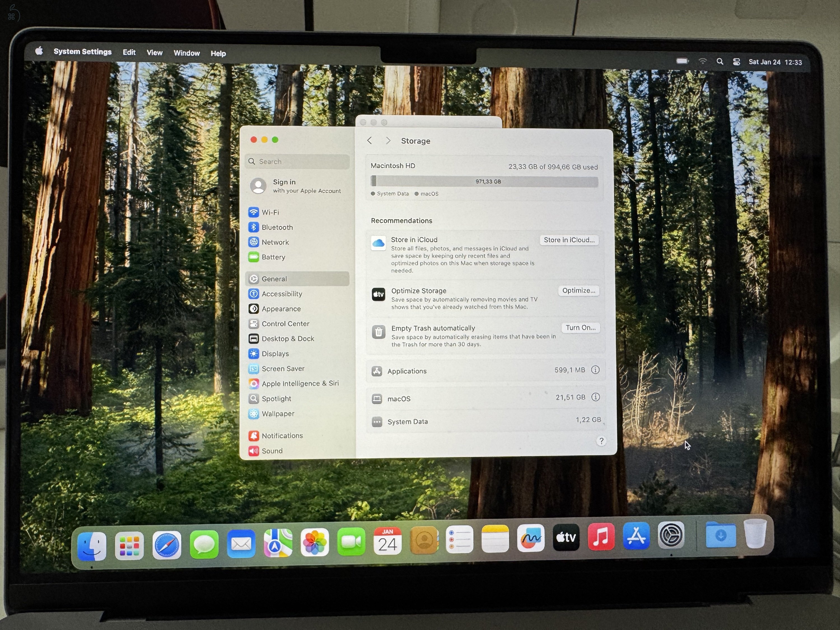Expand Applications storage details via info icon

596,370
